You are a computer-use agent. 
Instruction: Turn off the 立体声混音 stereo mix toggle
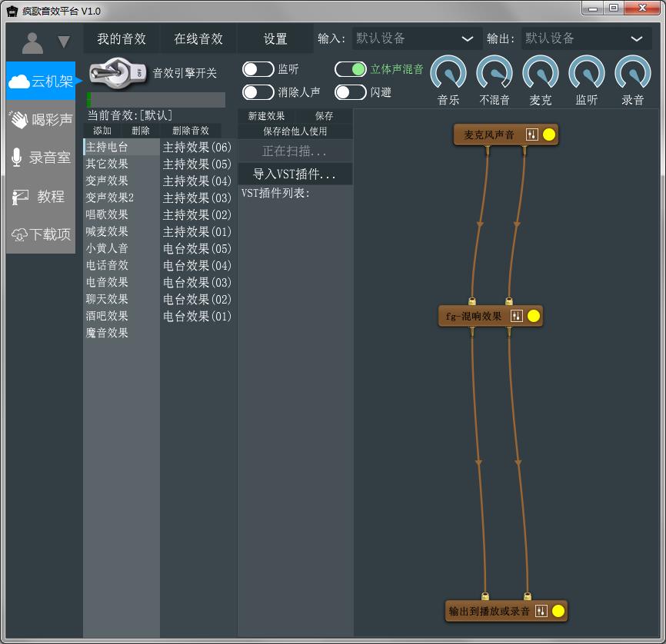click(x=351, y=69)
